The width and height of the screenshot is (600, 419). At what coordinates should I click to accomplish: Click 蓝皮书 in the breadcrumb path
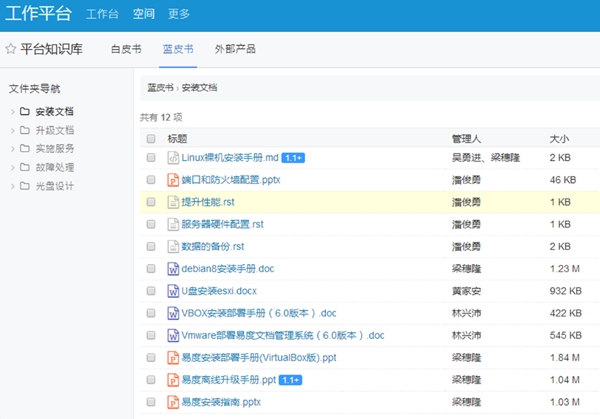pyautogui.click(x=160, y=88)
